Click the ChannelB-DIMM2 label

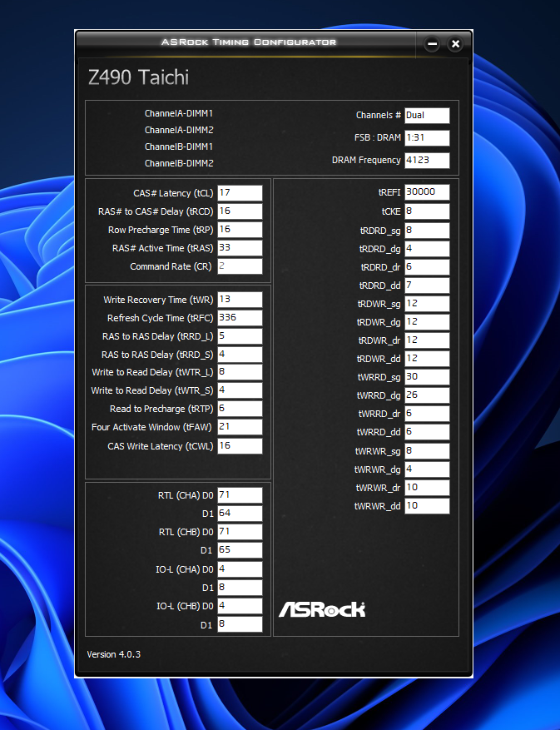(x=179, y=163)
